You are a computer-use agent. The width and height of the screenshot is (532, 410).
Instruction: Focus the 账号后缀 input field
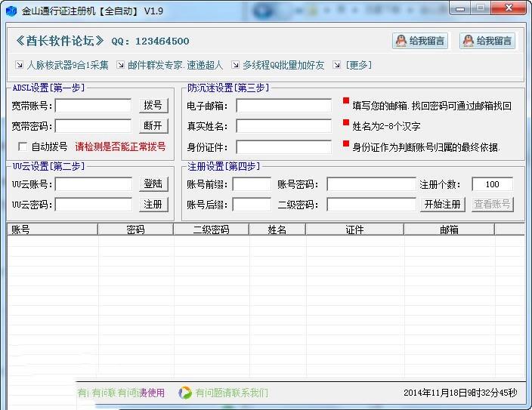coord(252,205)
